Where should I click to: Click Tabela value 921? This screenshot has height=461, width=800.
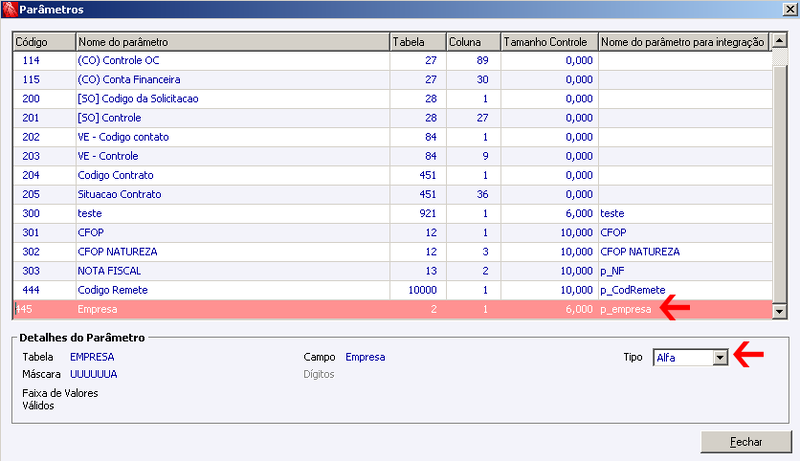pos(428,213)
